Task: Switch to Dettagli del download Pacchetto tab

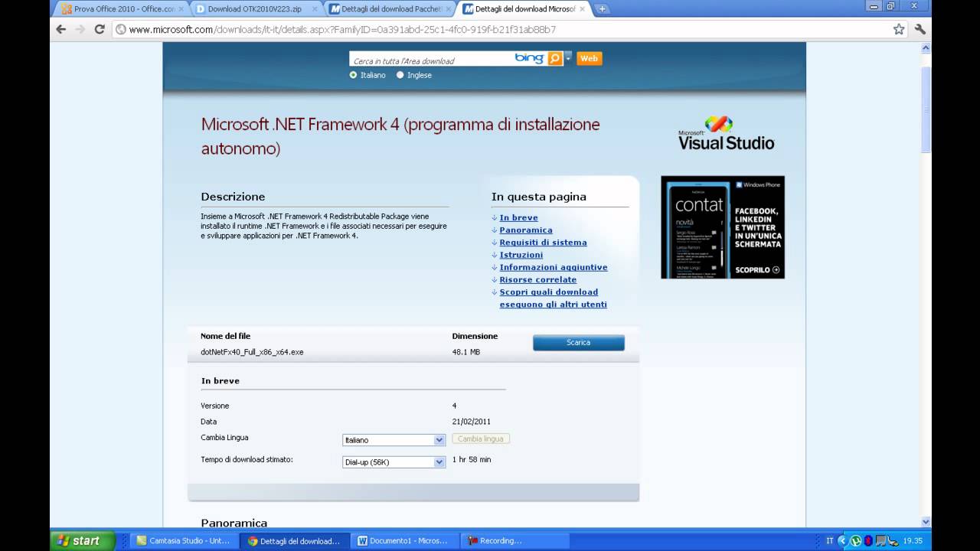Action: [390, 9]
